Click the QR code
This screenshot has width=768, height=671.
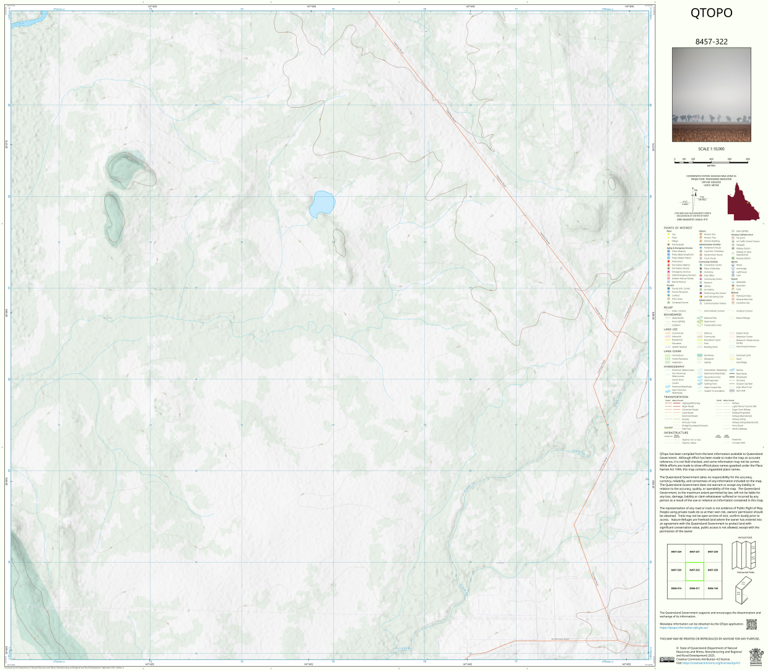pyautogui.click(x=752, y=624)
